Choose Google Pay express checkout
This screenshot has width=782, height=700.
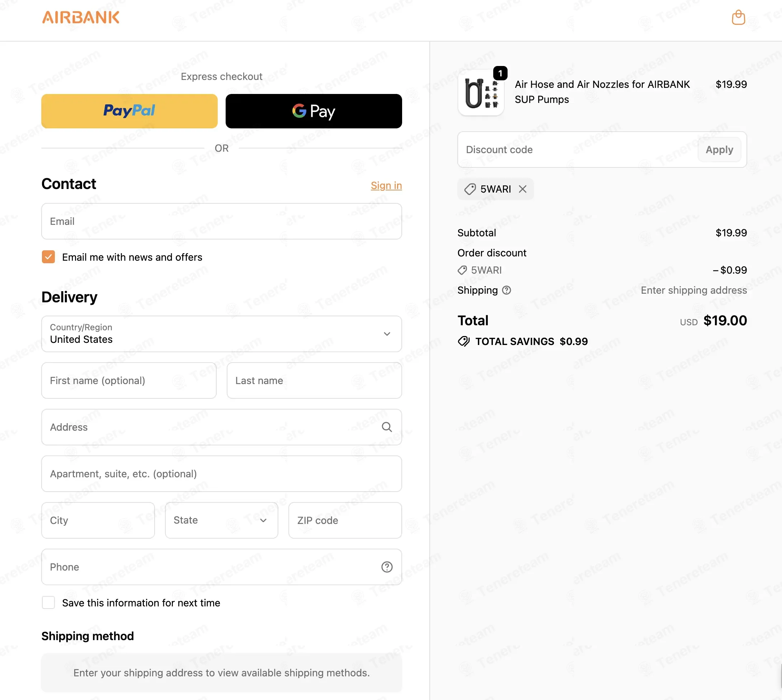click(314, 111)
